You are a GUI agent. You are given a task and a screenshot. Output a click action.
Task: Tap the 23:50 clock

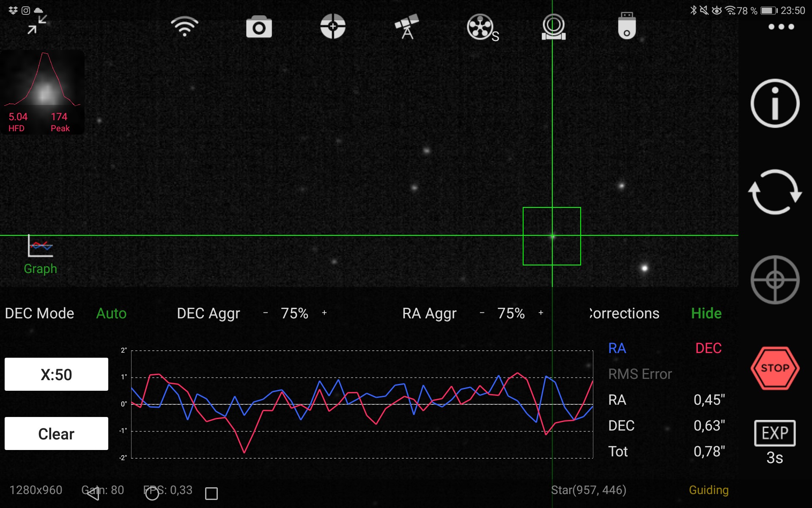[x=793, y=11]
